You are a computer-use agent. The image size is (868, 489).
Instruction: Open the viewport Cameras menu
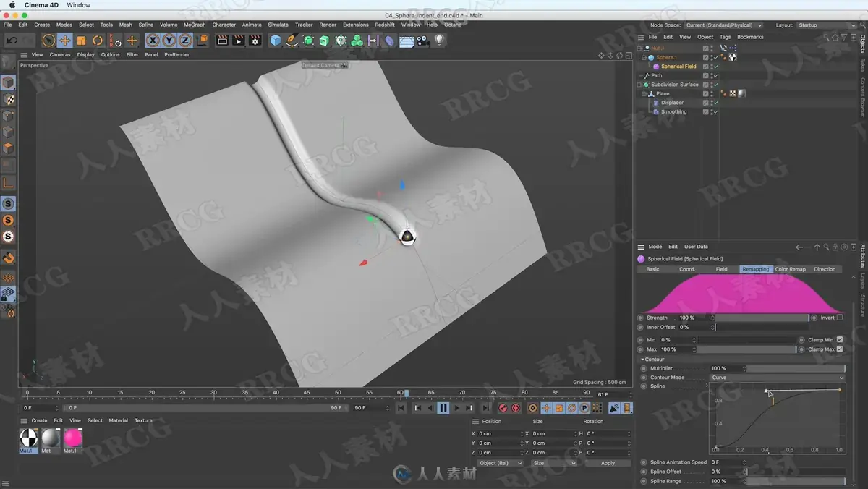(x=60, y=54)
